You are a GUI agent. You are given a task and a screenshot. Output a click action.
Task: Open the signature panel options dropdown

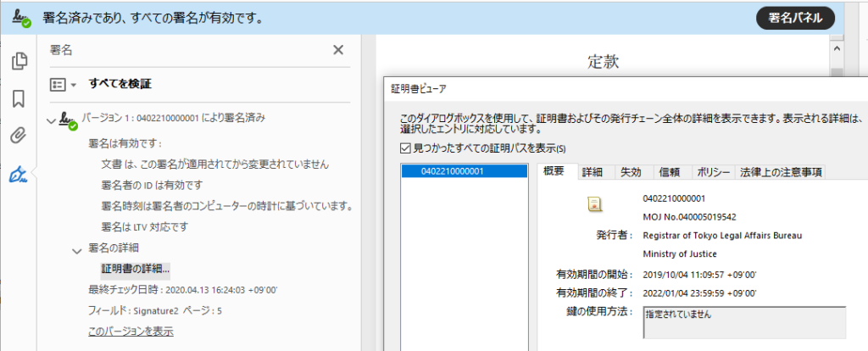point(64,85)
